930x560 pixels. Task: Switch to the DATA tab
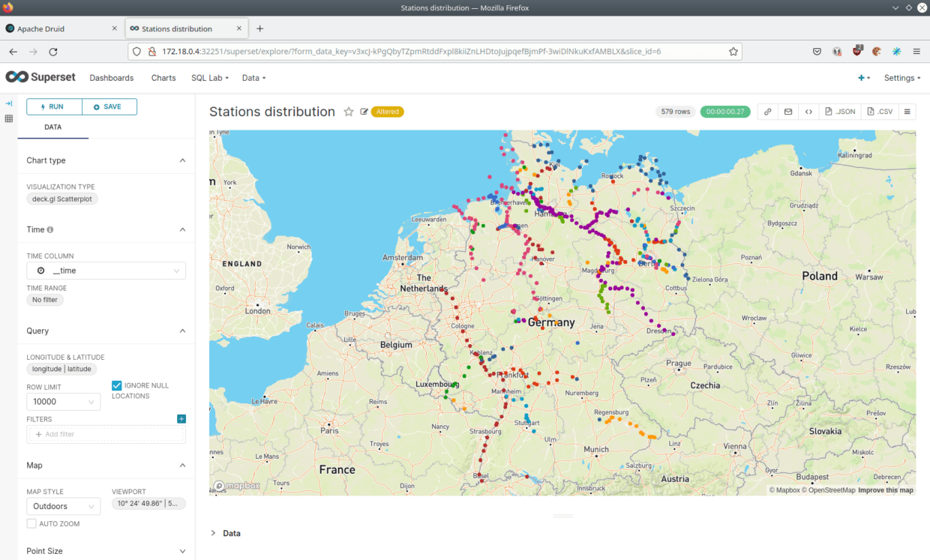52,127
